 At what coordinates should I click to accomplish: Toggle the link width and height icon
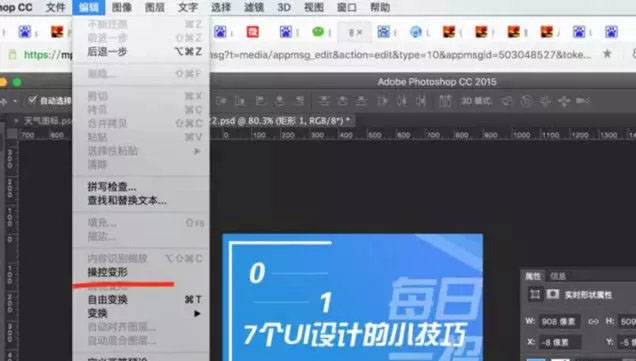pos(593,322)
